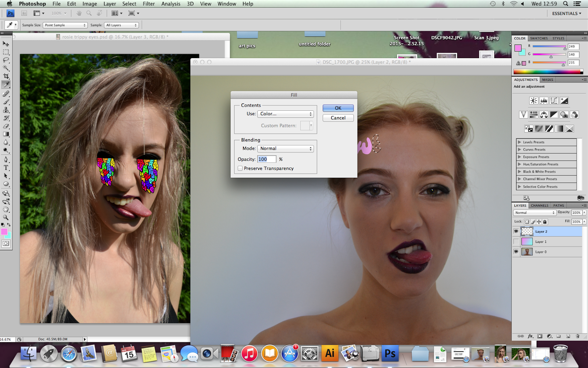Select the Brush tool
This screenshot has height=368, width=588.
6,102
